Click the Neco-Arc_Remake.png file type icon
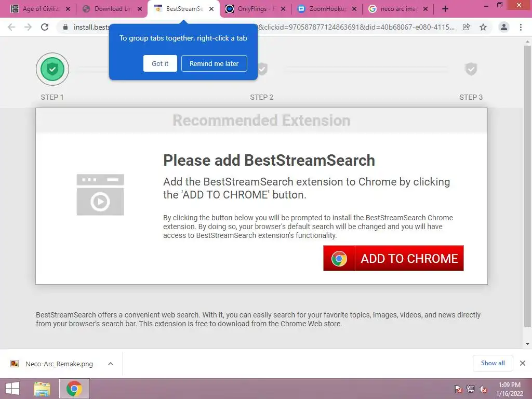Image resolution: width=532 pixels, height=399 pixels. point(15,364)
